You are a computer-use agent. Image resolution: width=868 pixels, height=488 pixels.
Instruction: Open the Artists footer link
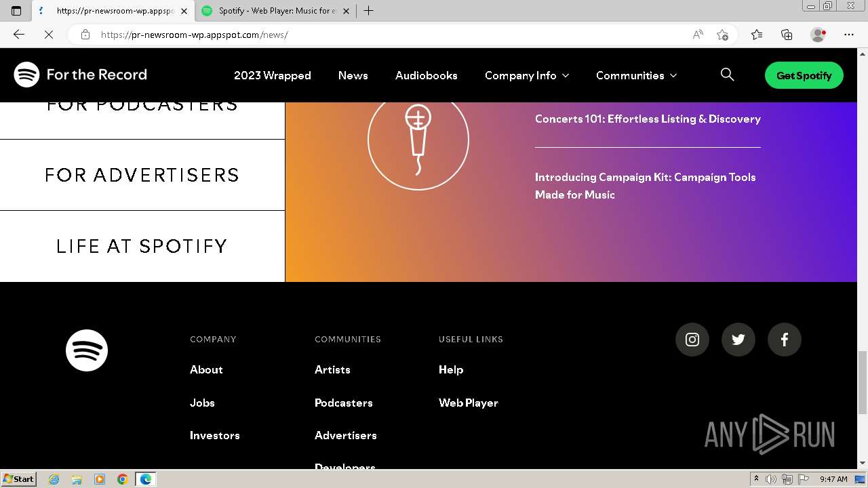(332, 369)
